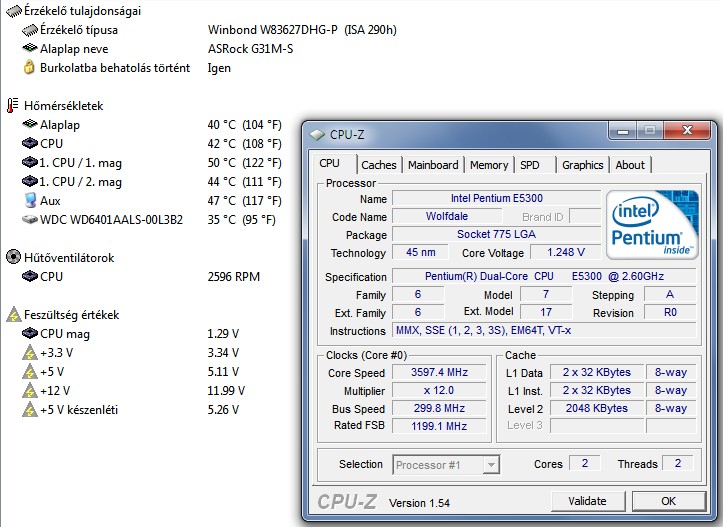Image resolution: width=723 pixels, height=527 pixels.
Task: Click the voltage icon for +5 V row
Action: click(30, 372)
